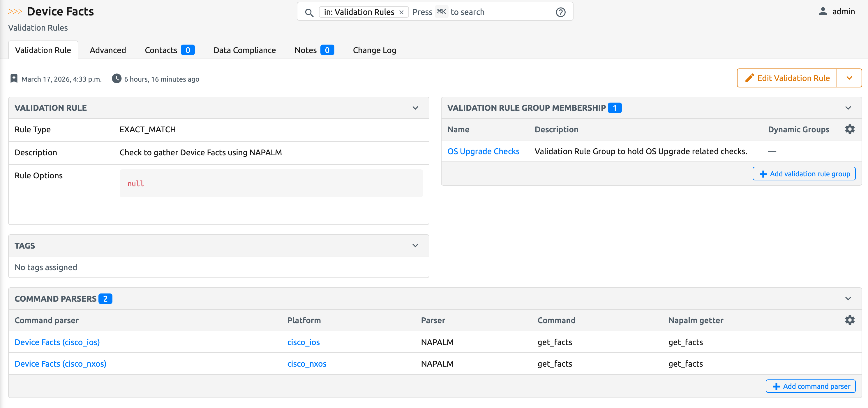Collapse the Validation Rule panel
Image resolution: width=868 pixels, height=408 pixels.
click(415, 108)
